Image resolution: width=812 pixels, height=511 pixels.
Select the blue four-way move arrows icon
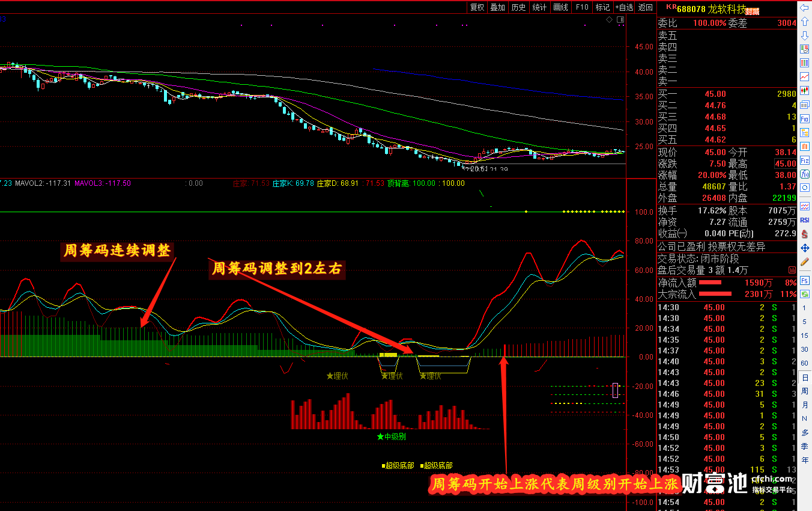tap(804, 248)
